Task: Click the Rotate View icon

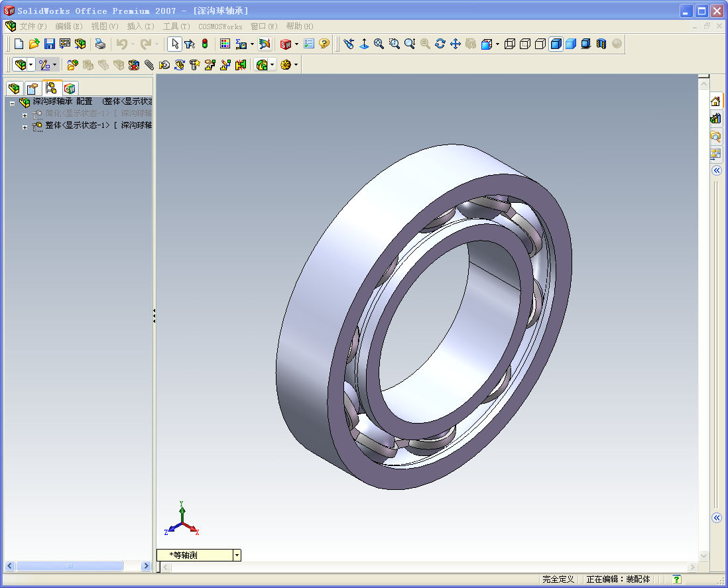Action: tap(440, 44)
